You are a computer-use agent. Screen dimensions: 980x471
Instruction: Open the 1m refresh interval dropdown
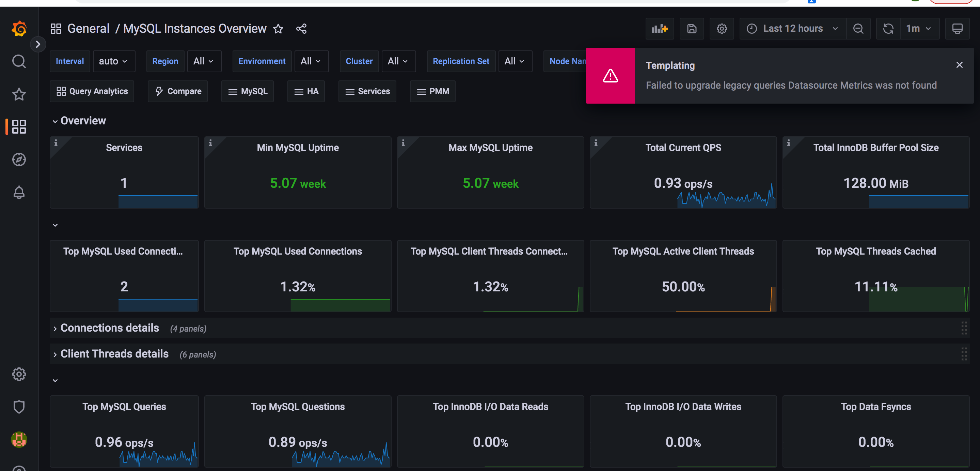click(919, 29)
